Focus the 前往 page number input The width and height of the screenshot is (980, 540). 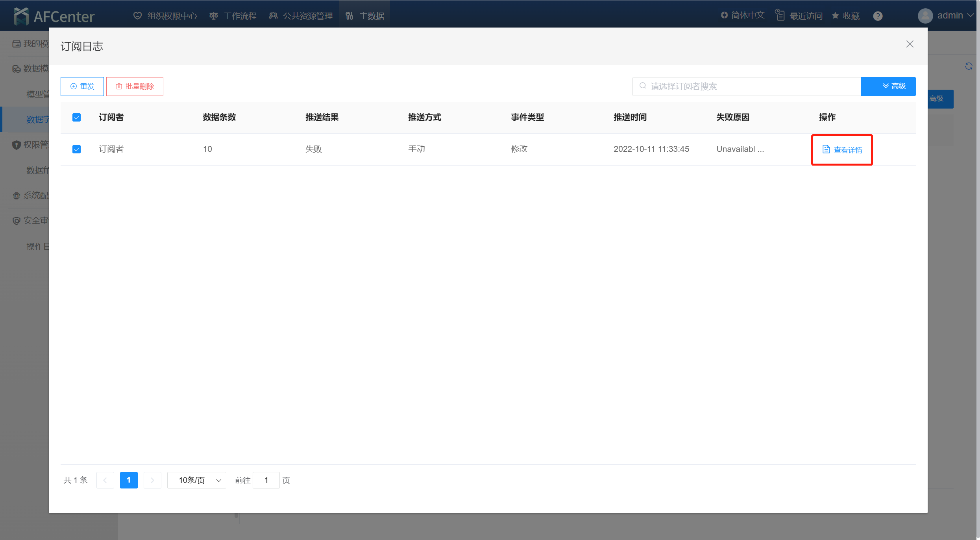pyautogui.click(x=266, y=480)
